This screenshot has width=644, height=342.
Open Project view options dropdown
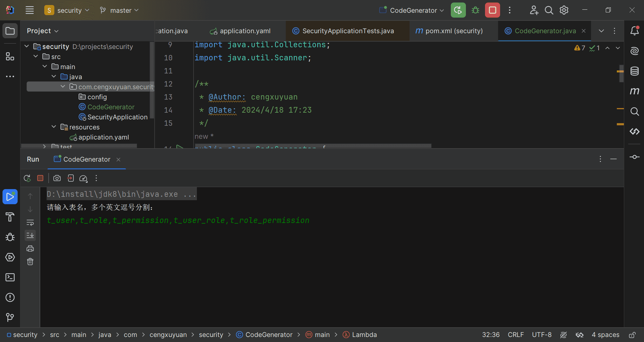[43, 31]
